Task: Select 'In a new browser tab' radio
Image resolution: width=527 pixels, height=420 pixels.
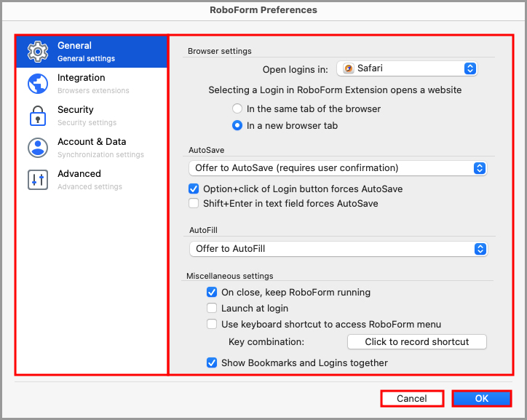Action: click(x=237, y=126)
